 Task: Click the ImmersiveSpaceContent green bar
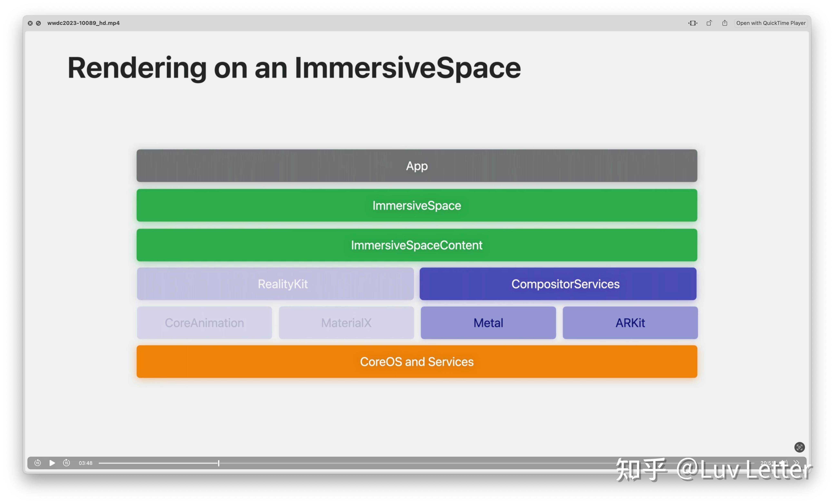[417, 245]
